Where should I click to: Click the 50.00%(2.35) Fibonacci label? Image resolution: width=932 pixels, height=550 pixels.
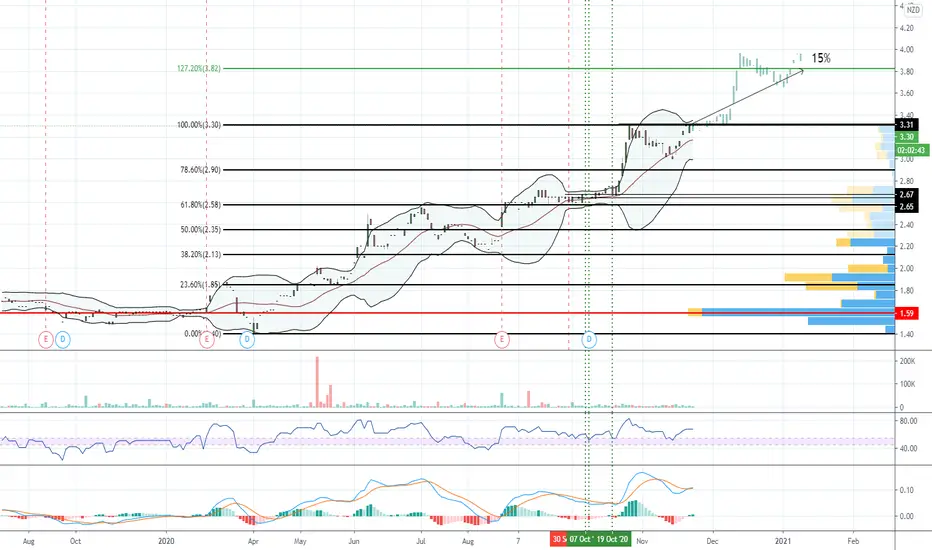pos(200,230)
